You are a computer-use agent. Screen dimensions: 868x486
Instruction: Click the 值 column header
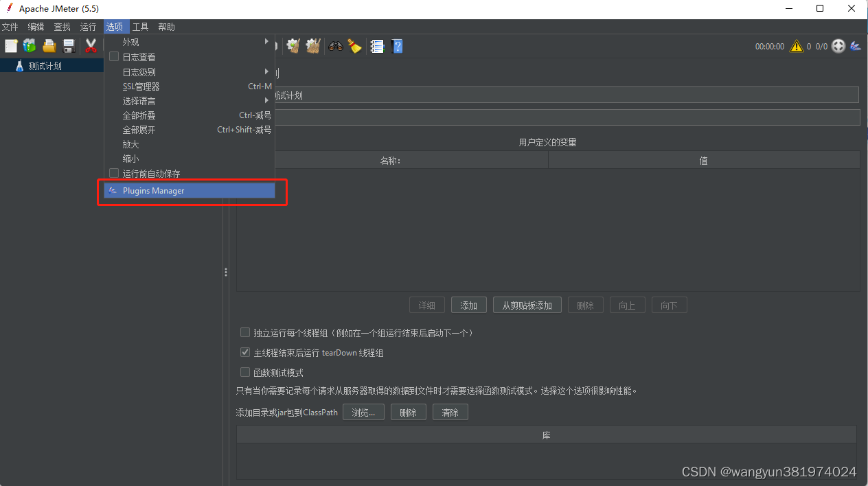click(x=704, y=161)
